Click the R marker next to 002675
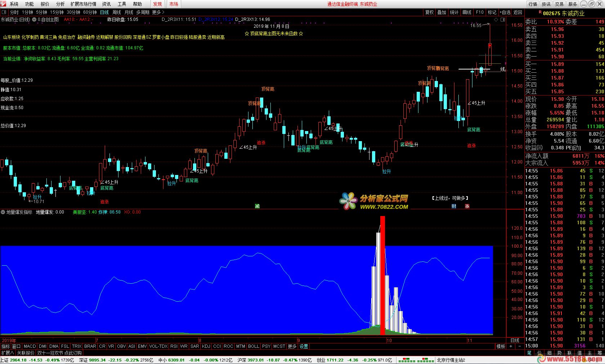 pos(540,12)
